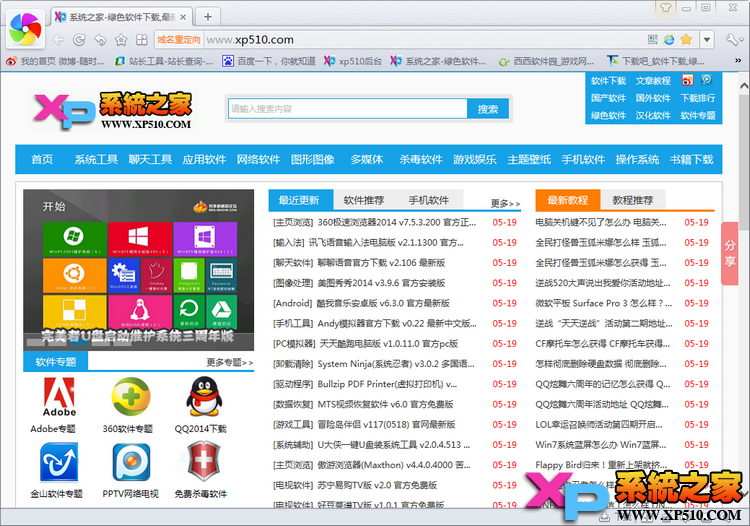
Task: Click the browser back arrow
Action: click(58, 40)
